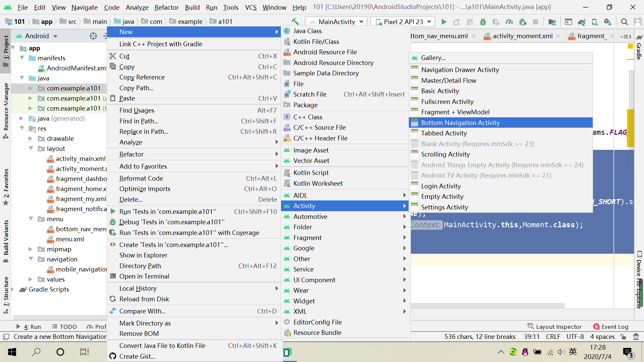Click UTF-8 encoding in status bar
The width and height of the screenshot is (644, 362).
click(x=575, y=337)
